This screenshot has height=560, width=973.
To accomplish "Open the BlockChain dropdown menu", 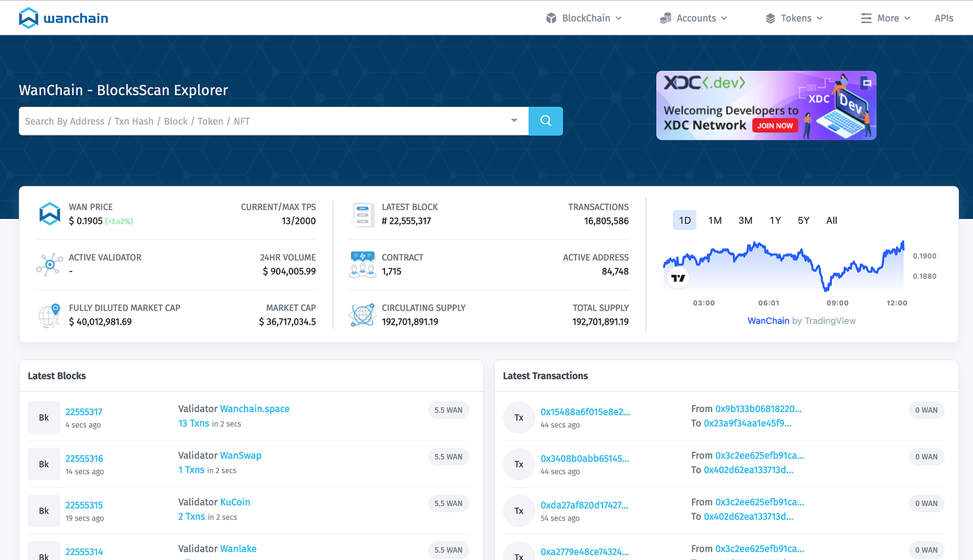I will [584, 18].
